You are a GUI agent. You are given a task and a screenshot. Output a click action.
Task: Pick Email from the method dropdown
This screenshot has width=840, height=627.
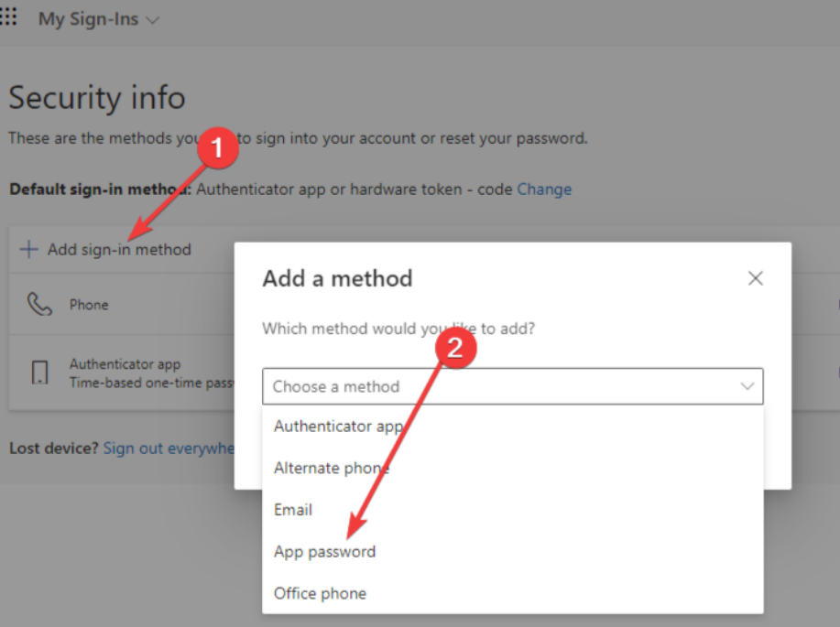[x=293, y=510]
